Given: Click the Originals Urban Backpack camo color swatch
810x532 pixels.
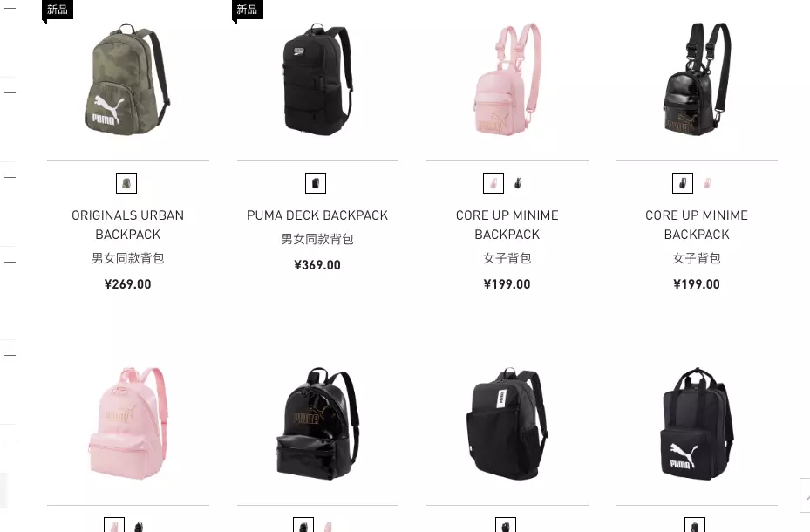Looking at the screenshot, I should [126, 183].
